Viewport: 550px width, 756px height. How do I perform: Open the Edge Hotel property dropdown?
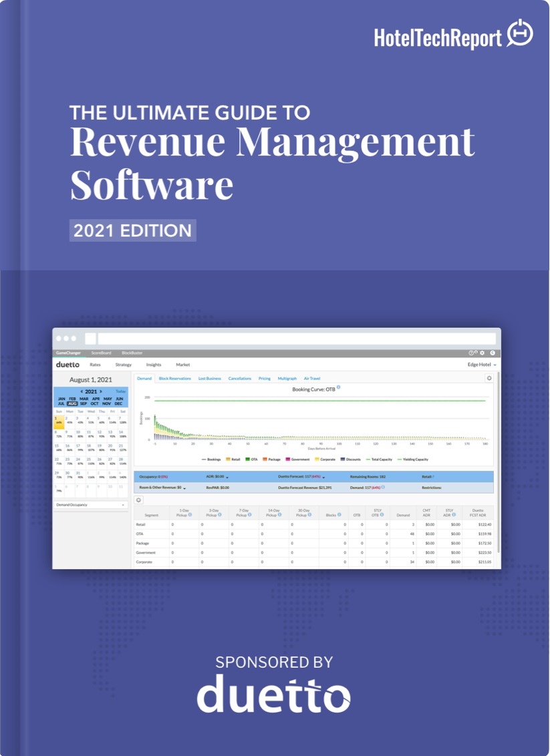click(482, 365)
